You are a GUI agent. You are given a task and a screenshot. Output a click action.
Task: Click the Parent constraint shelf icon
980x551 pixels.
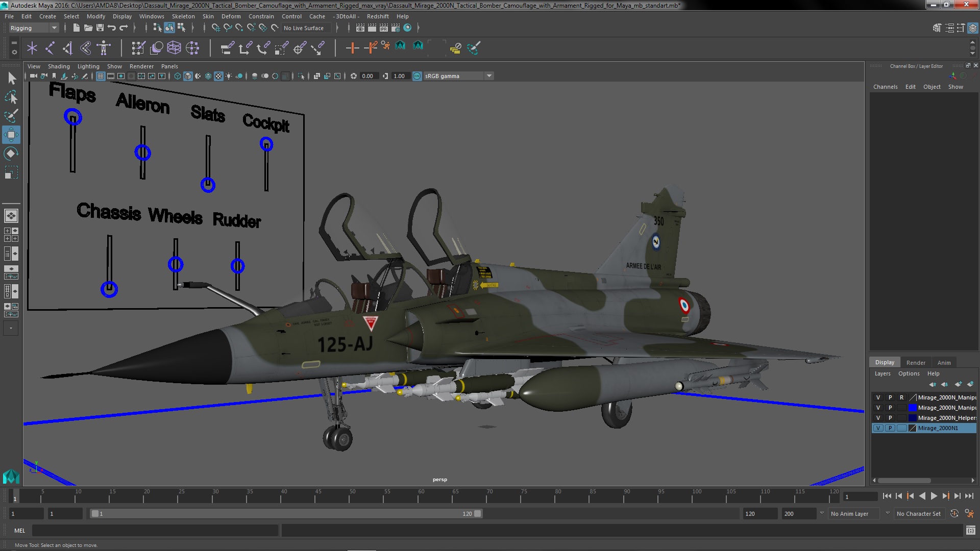227,48
